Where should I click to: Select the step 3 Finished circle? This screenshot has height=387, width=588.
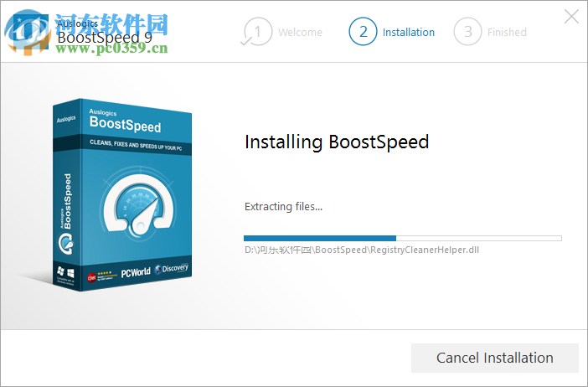point(467,32)
